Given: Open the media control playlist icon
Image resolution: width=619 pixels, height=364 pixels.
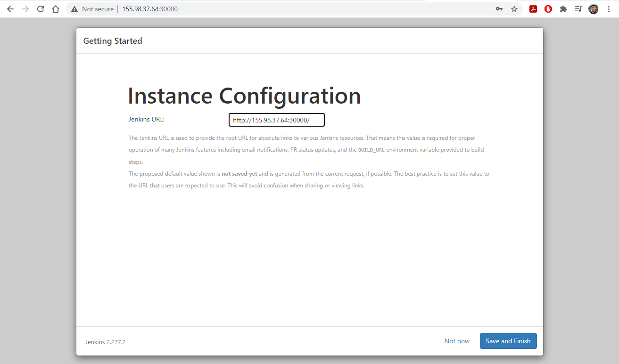Looking at the screenshot, I should (x=578, y=9).
